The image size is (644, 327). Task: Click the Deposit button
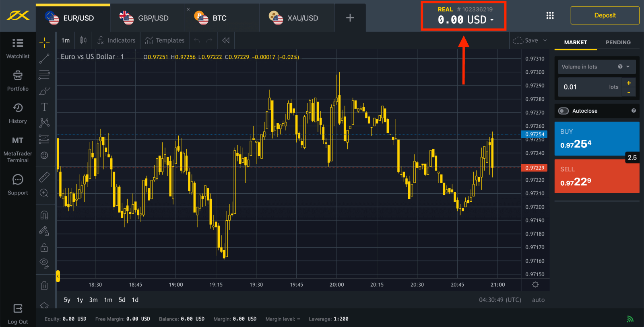(x=605, y=16)
